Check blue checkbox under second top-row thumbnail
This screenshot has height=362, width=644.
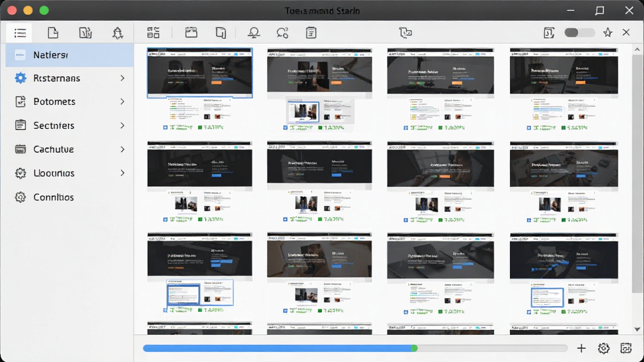click(286, 128)
